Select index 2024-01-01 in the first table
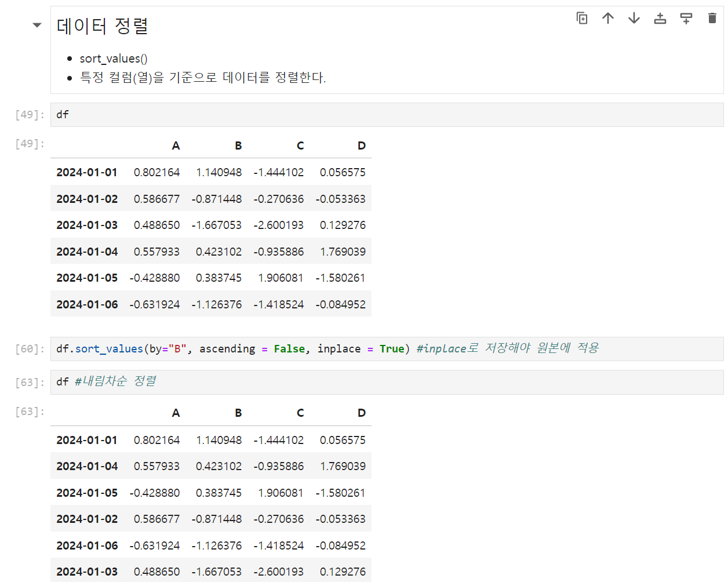The image size is (728, 582). (87, 172)
